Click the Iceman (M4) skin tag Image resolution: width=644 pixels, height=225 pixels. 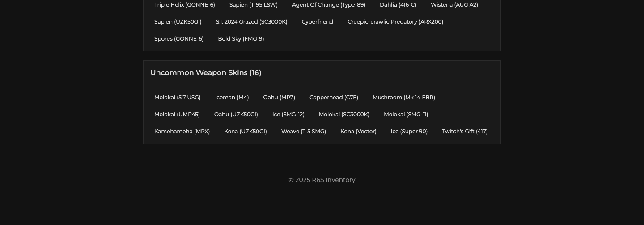(232, 98)
